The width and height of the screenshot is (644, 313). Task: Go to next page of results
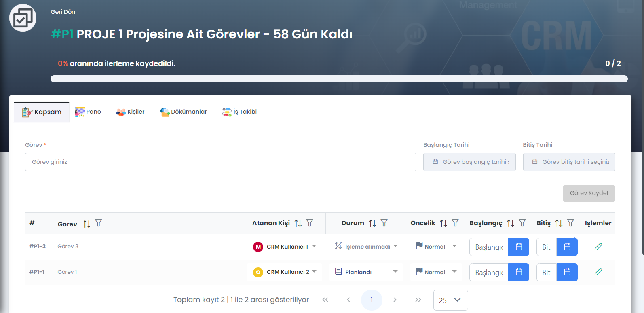pyautogui.click(x=395, y=300)
